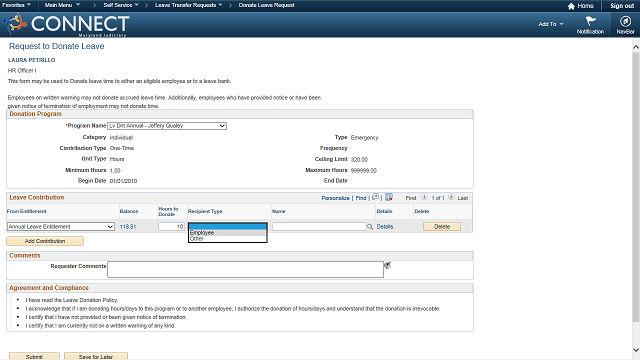This screenshot has width=640, height=360.
Task: Expand the Add To dropdown
Action: 551,24
